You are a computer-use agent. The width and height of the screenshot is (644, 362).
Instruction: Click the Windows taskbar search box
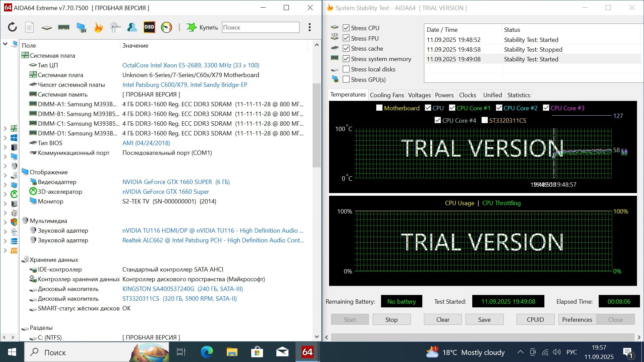[x=97, y=352]
